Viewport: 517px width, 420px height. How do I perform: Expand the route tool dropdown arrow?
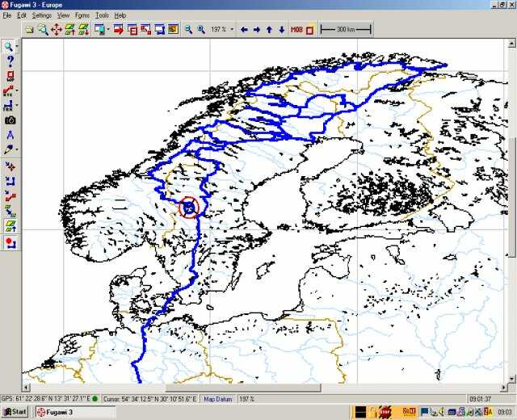(19, 91)
